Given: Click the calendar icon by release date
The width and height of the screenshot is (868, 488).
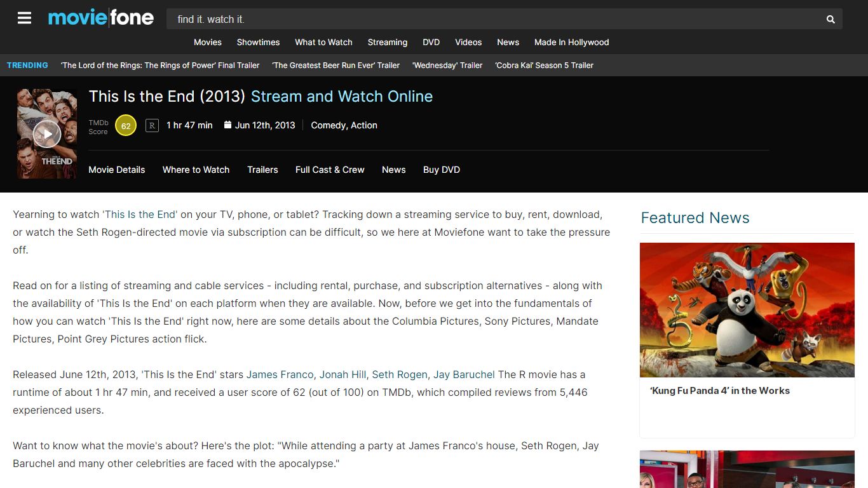Looking at the screenshot, I should coord(227,125).
